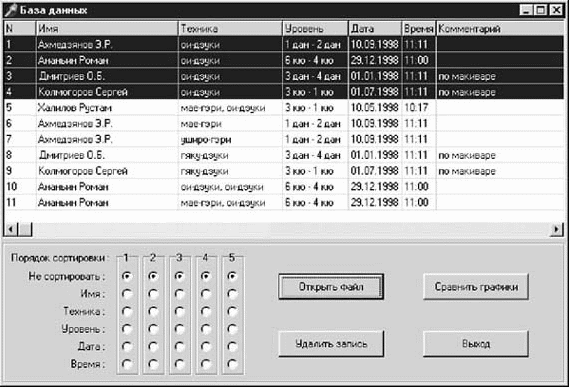The height and width of the screenshot is (388, 570).
Task: Select 'Дата' sort for order column 3
Action: pyautogui.click(x=180, y=347)
